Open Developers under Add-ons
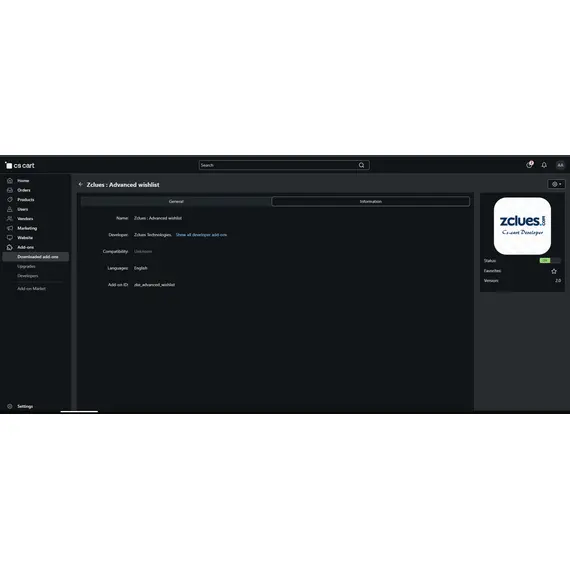 28,276
